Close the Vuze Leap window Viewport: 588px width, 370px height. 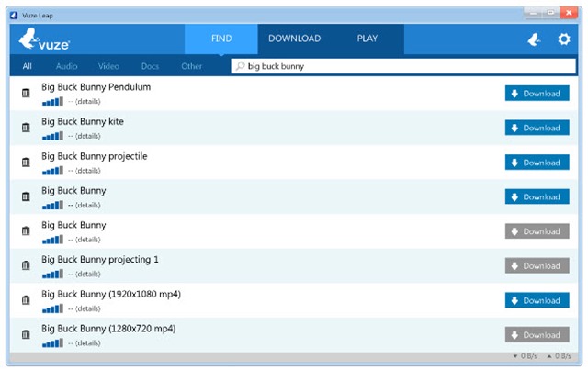coord(569,13)
